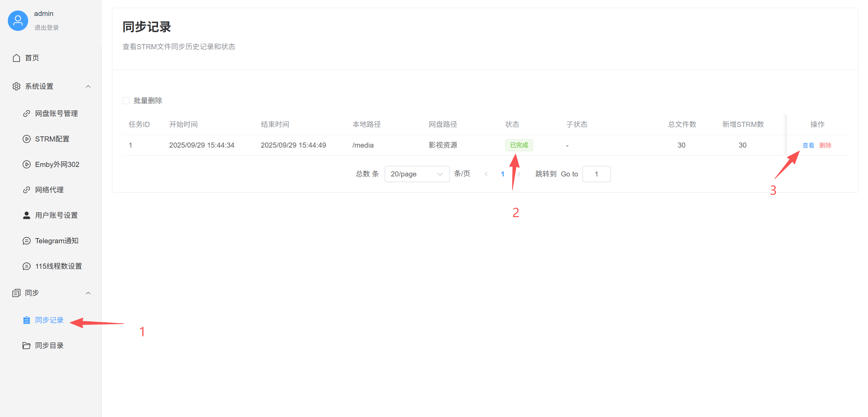Click the play icon beside STRM配置

(26, 139)
